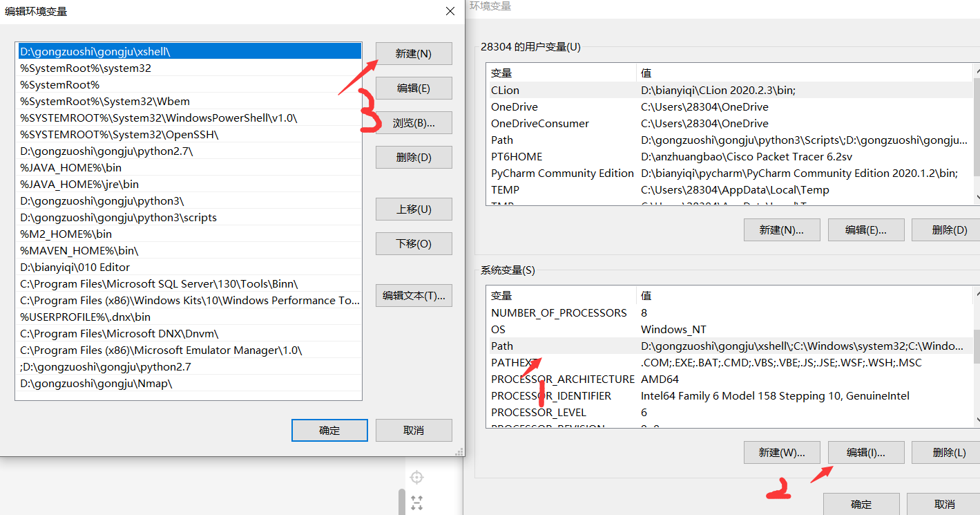Click 新建(N)... under user variables
Image resolution: width=980 pixels, height=515 pixels.
pos(782,230)
